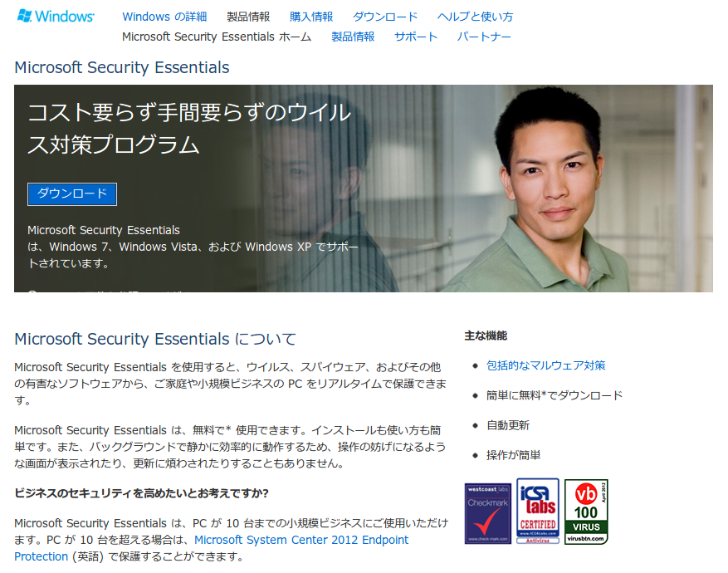Open the ICSA Labs Certified badge
Image resolution: width=728 pixels, height=573 pixels.
[x=538, y=511]
